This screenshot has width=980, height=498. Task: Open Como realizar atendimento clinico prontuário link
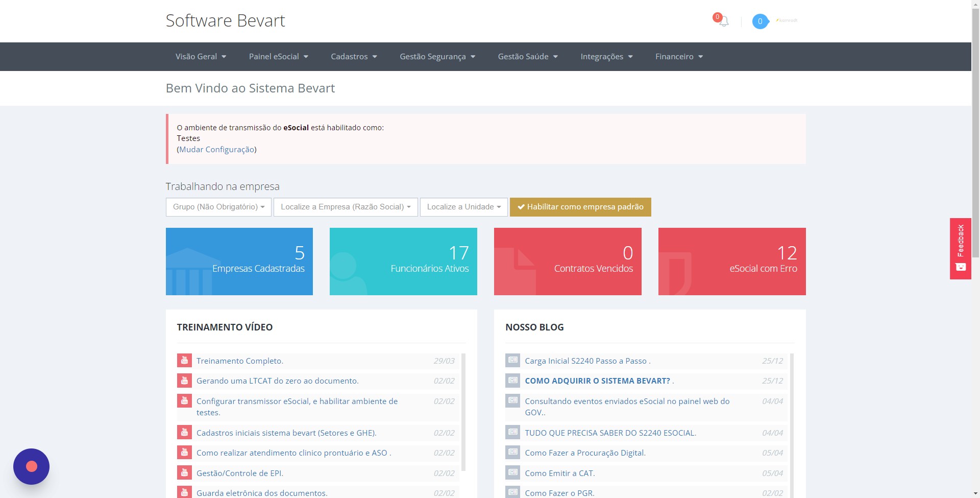coord(293,453)
